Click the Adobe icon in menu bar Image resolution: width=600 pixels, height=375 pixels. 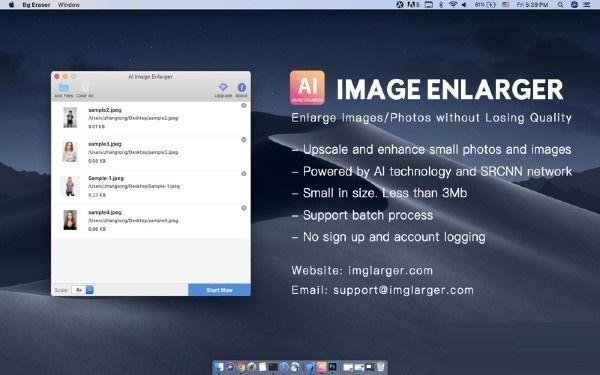[413, 5]
